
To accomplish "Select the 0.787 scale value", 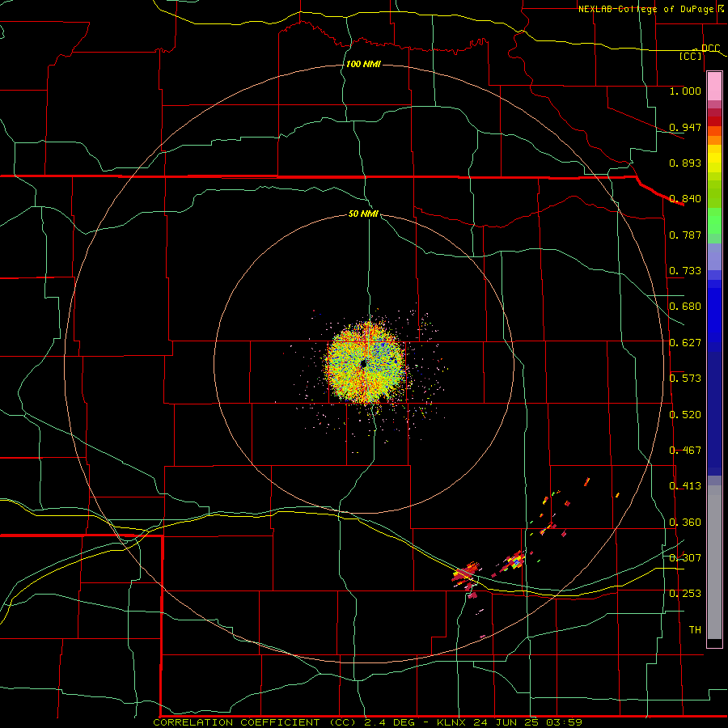I will [685, 235].
